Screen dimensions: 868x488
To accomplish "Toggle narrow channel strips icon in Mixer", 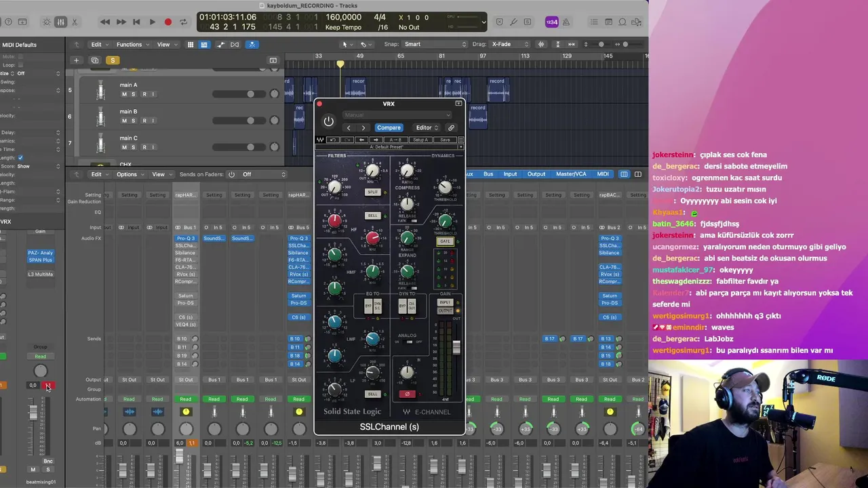I will [x=624, y=174].
